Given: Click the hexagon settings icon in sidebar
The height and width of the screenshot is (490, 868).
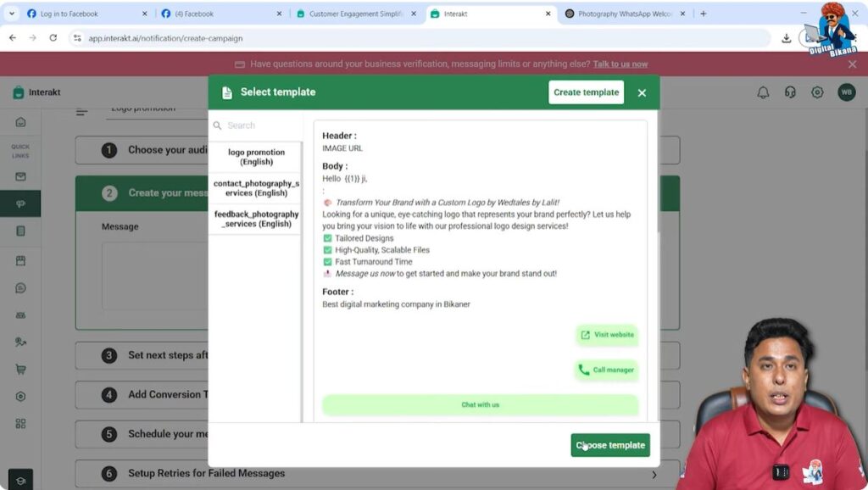Looking at the screenshot, I should (x=20, y=396).
